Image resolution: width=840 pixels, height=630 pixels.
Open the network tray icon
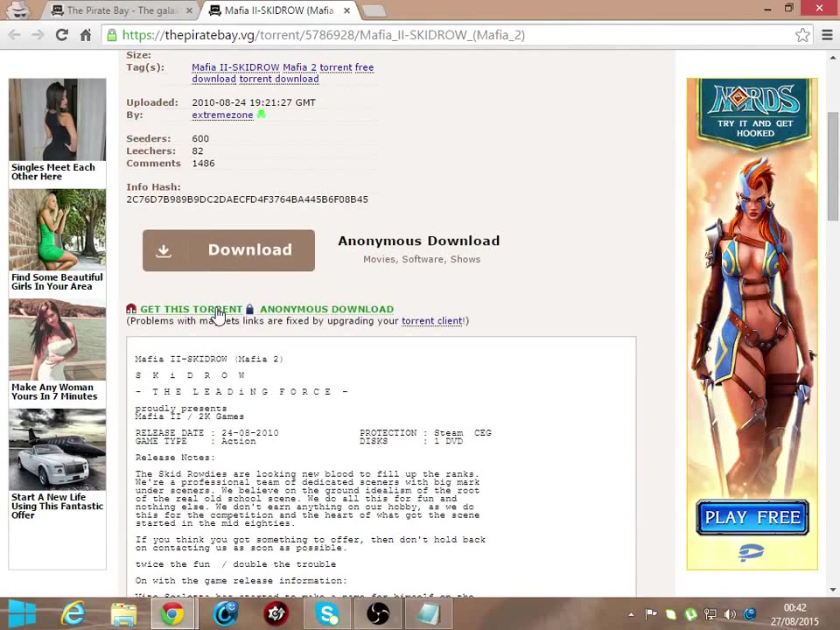[x=710, y=614]
